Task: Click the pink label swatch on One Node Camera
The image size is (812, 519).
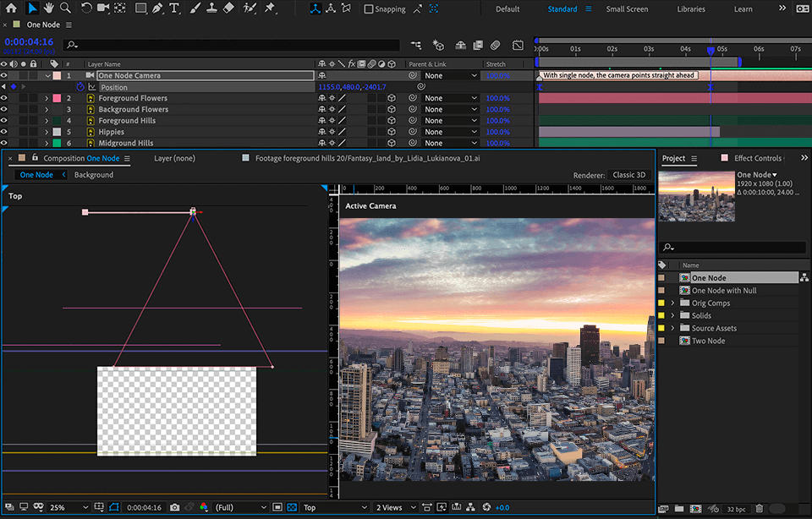Action: pyautogui.click(x=57, y=74)
